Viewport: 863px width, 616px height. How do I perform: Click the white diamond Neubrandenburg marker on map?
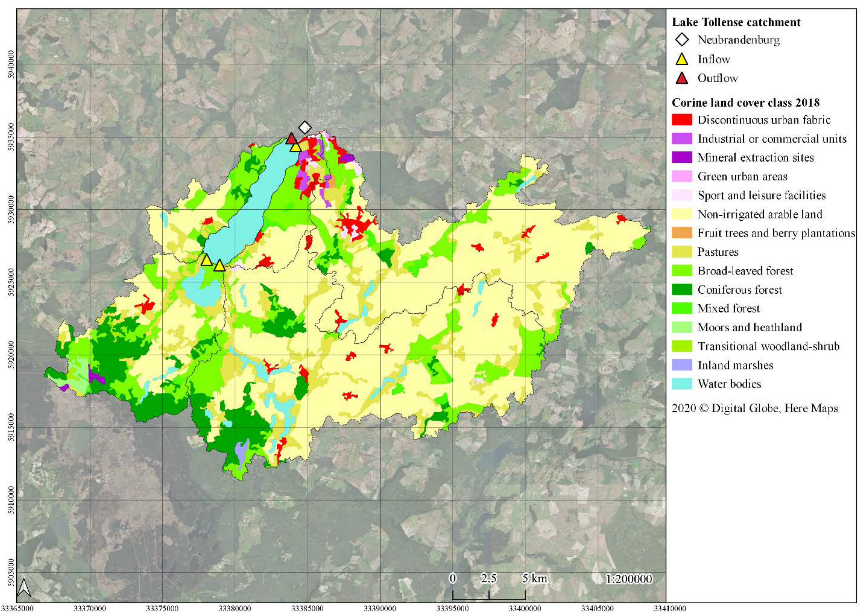pyautogui.click(x=305, y=127)
